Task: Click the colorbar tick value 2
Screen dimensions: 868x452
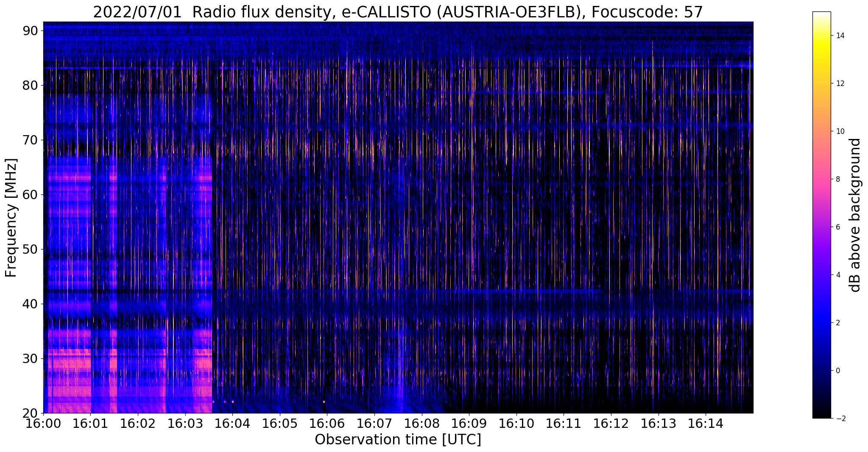Action: tap(837, 323)
